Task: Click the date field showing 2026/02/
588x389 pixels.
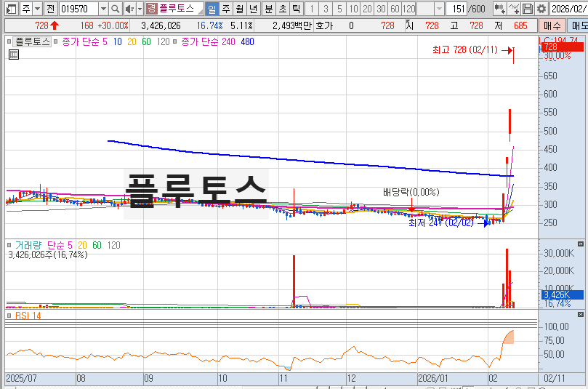Action: (x=568, y=9)
